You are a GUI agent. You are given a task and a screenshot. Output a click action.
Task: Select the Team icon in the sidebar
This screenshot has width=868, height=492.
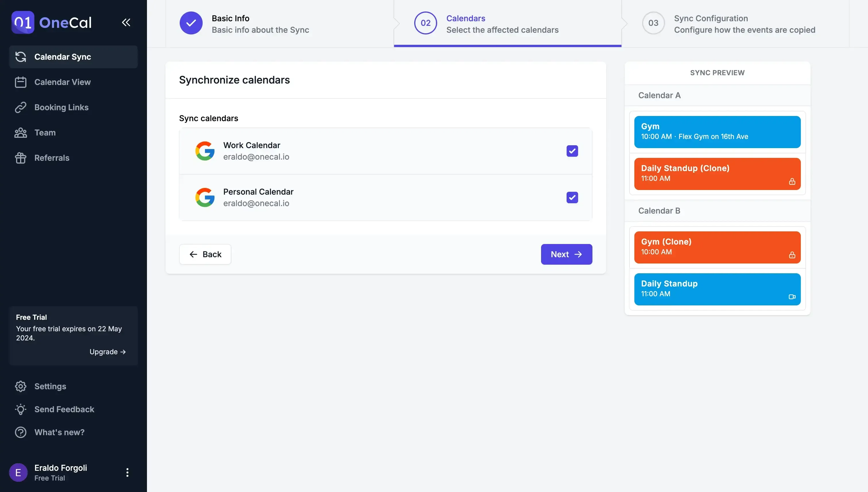point(21,132)
